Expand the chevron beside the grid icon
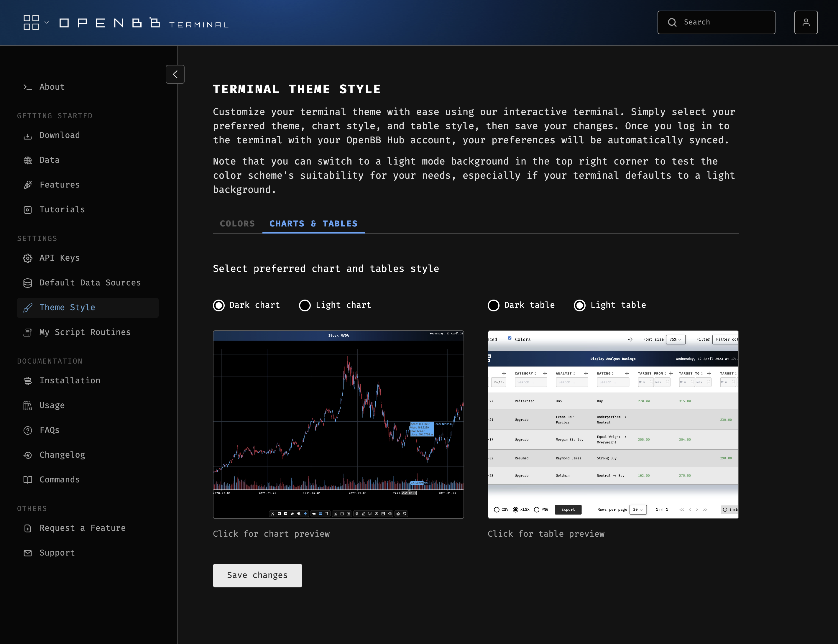This screenshot has height=644, width=838. pos(47,23)
